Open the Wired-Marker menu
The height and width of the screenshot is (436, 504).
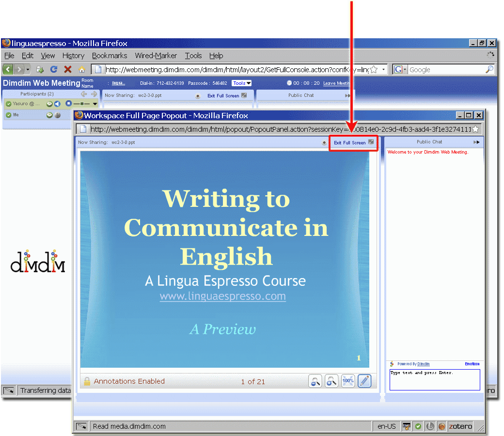(x=156, y=56)
